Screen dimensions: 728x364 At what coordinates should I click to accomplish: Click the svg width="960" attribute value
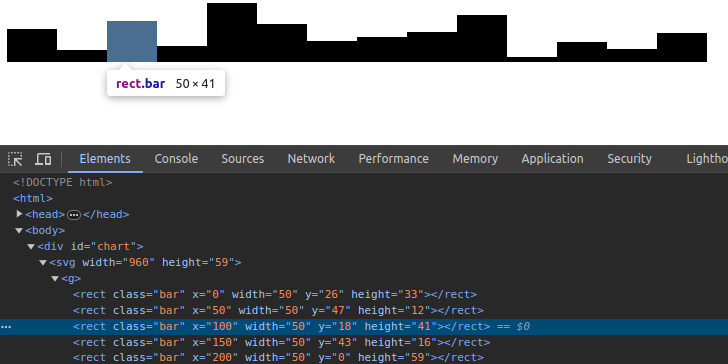tap(138, 262)
